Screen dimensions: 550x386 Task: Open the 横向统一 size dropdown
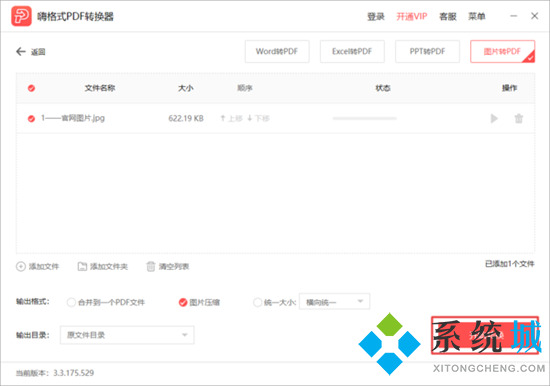click(334, 302)
